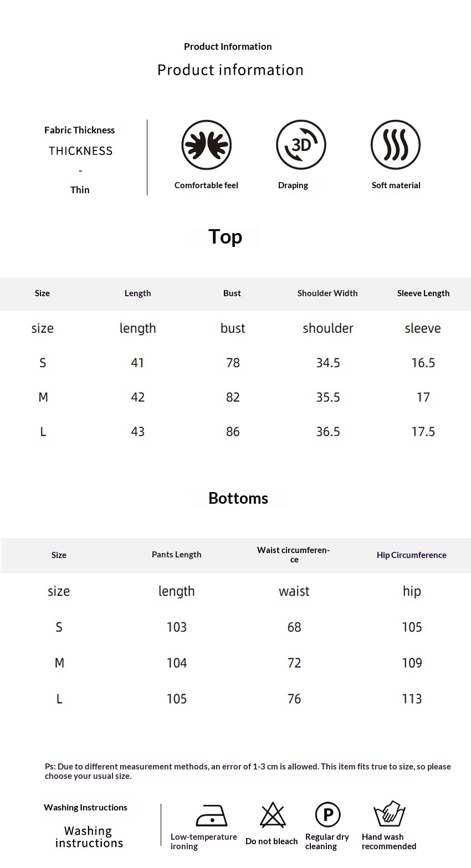This screenshot has width=471, height=868.
Task: Click waist value 68 for size S
Action: 294,627
